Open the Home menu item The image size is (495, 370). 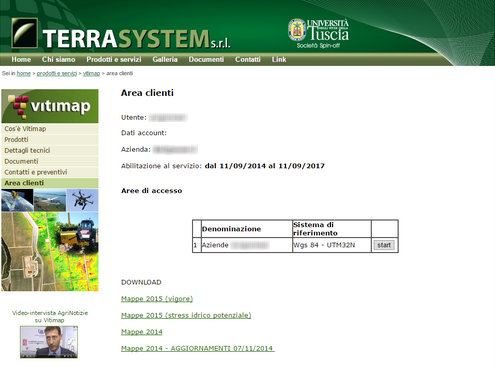(21, 59)
